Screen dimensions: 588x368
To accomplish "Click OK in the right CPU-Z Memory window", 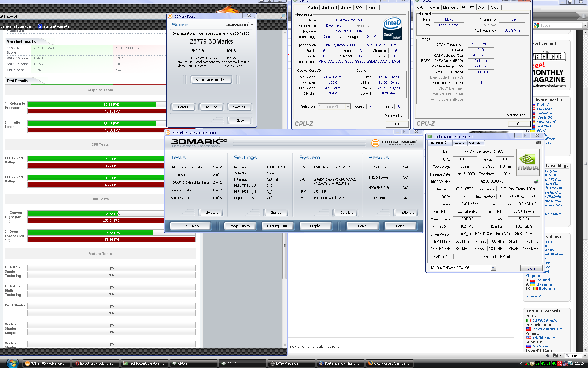I will pyautogui.click(x=519, y=124).
